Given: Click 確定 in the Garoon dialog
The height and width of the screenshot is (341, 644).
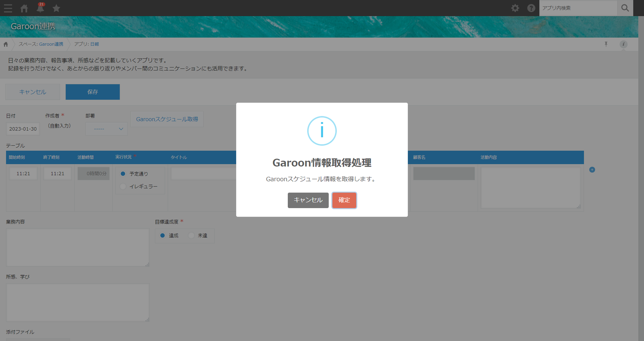Looking at the screenshot, I should [344, 200].
